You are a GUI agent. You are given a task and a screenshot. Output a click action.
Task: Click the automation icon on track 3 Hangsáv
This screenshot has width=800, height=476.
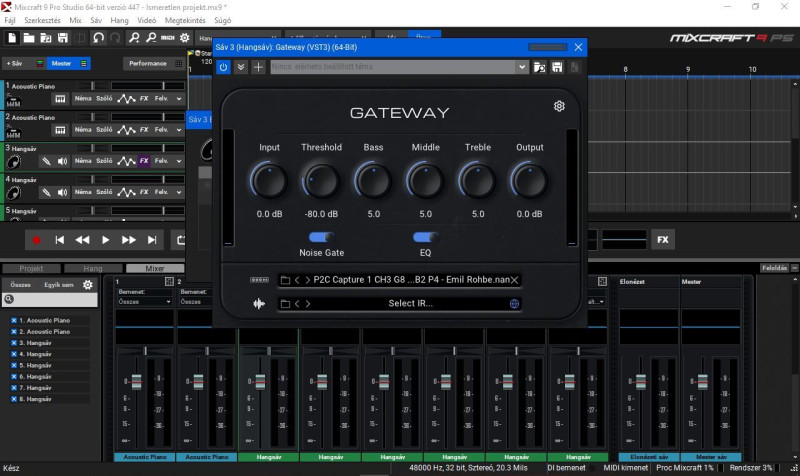(126, 161)
